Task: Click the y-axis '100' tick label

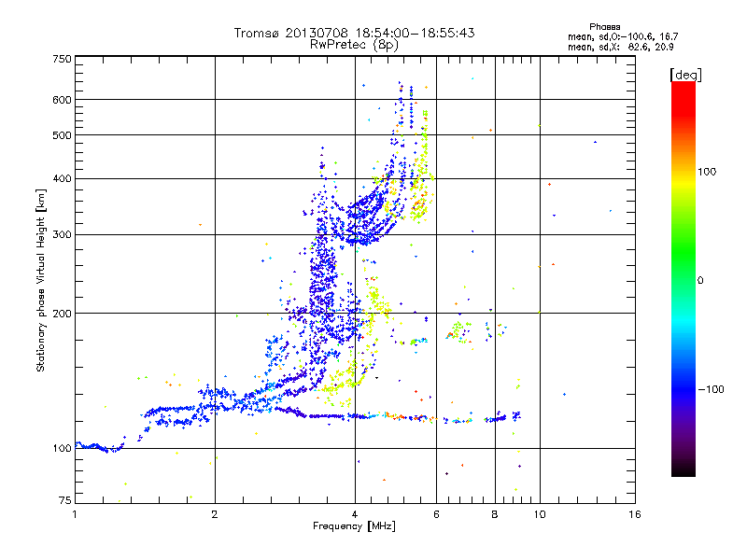Action: (x=62, y=449)
